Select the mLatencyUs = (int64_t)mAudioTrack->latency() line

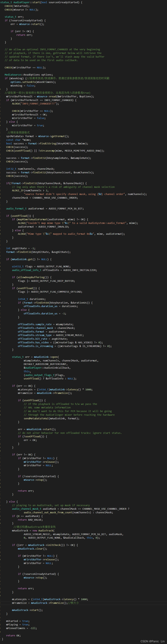tap(50, 599)
